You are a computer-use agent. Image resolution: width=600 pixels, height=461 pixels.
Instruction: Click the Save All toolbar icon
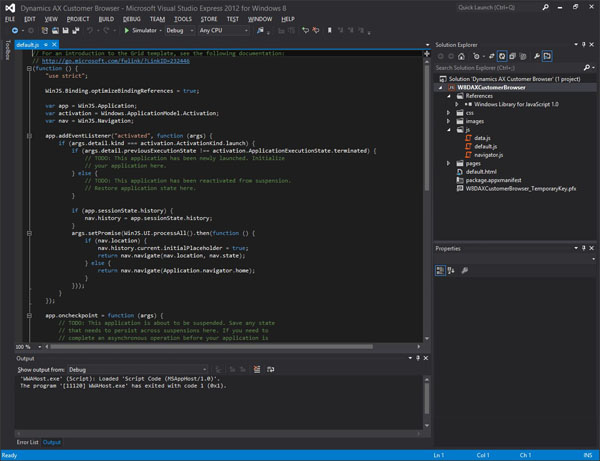point(76,30)
